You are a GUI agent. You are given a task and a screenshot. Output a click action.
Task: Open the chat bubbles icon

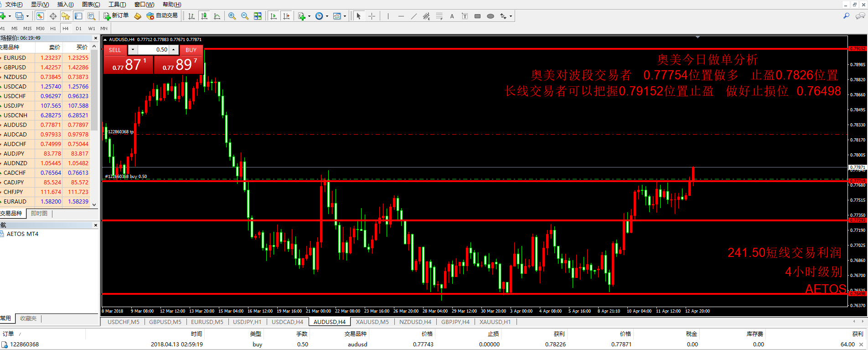[860, 16]
